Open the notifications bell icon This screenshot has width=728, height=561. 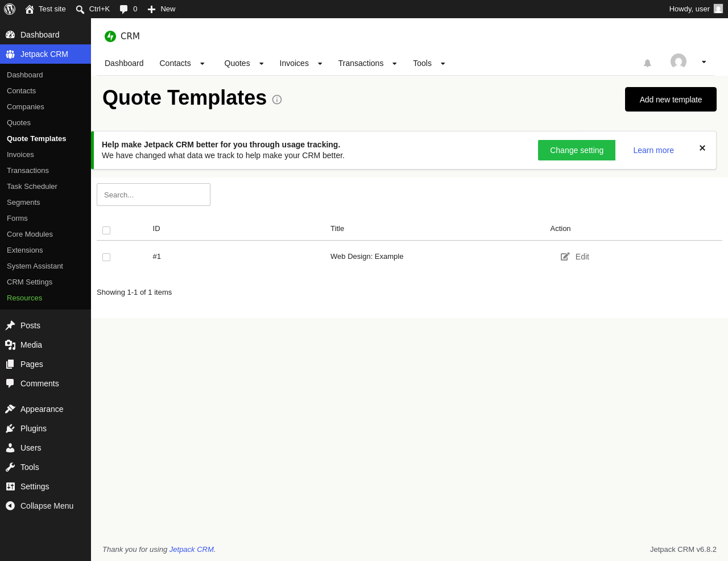pyautogui.click(x=647, y=63)
